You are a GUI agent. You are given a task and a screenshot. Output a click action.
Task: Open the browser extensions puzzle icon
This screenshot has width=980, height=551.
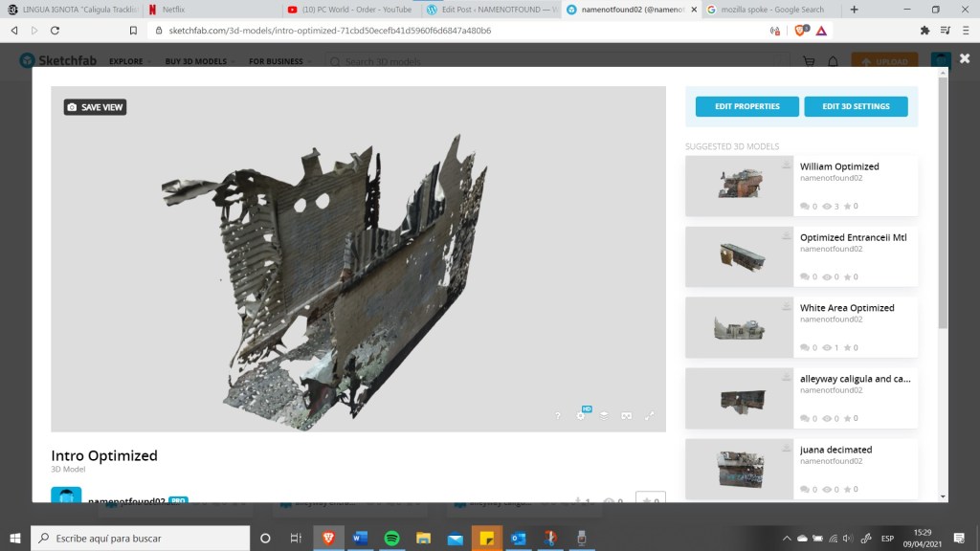(924, 31)
